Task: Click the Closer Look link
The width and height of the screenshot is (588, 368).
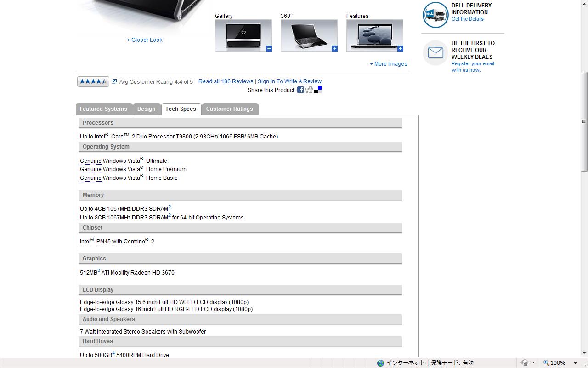Action: 145,40
